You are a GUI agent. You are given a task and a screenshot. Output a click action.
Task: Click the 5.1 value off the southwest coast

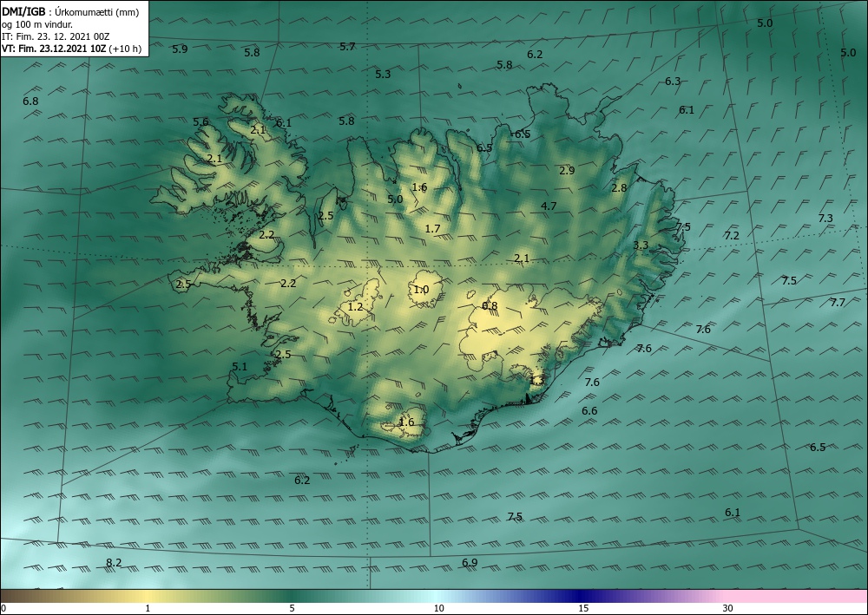click(240, 367)
